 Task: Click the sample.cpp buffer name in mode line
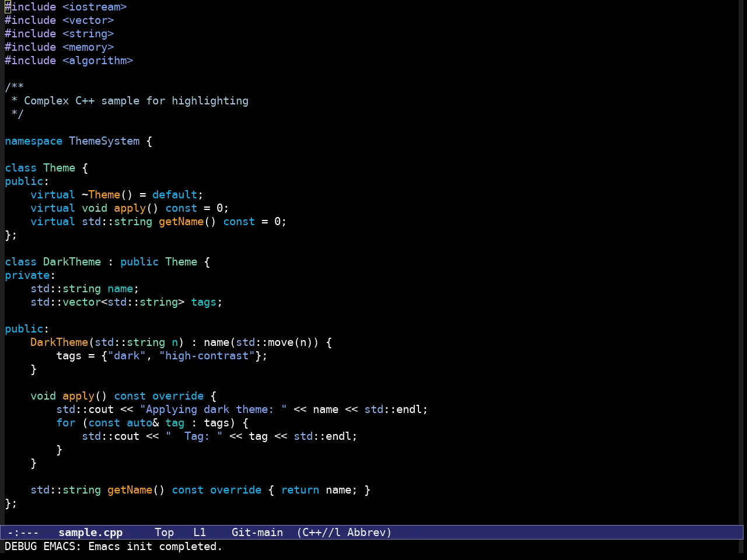(x=90, y=533)
